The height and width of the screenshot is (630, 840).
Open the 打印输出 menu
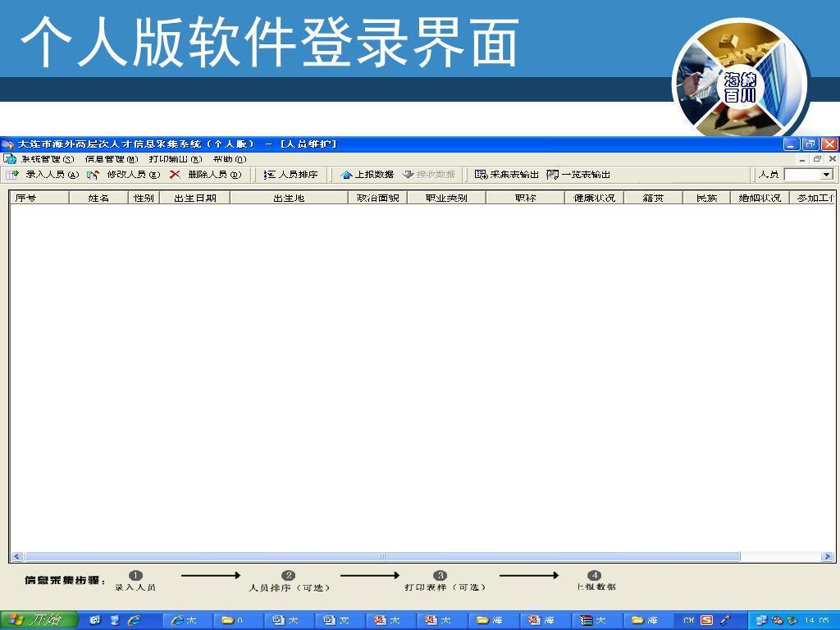(175, 159)
